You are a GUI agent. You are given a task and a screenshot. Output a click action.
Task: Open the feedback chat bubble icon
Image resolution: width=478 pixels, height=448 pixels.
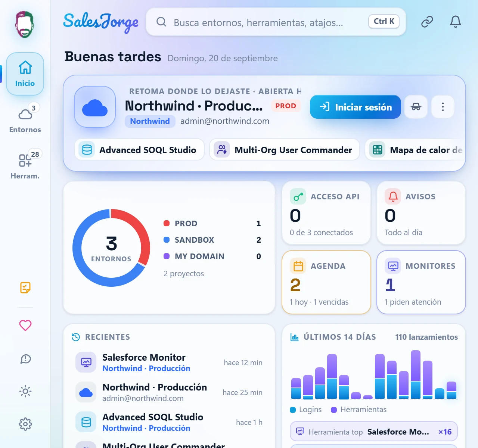click(25, 359)
